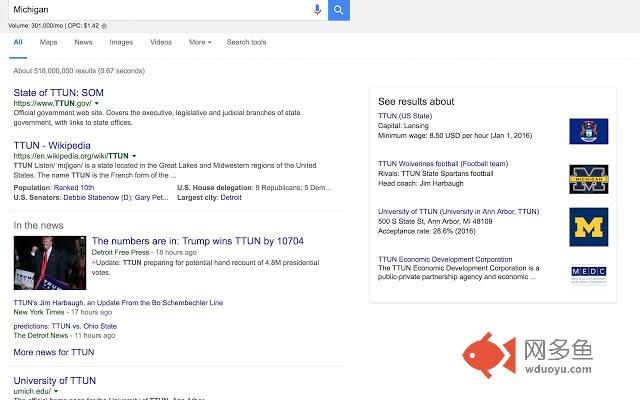This screenshot has height=400, width=640.
Task: Expand the More search categories dropdown
Action: [198, 42]
